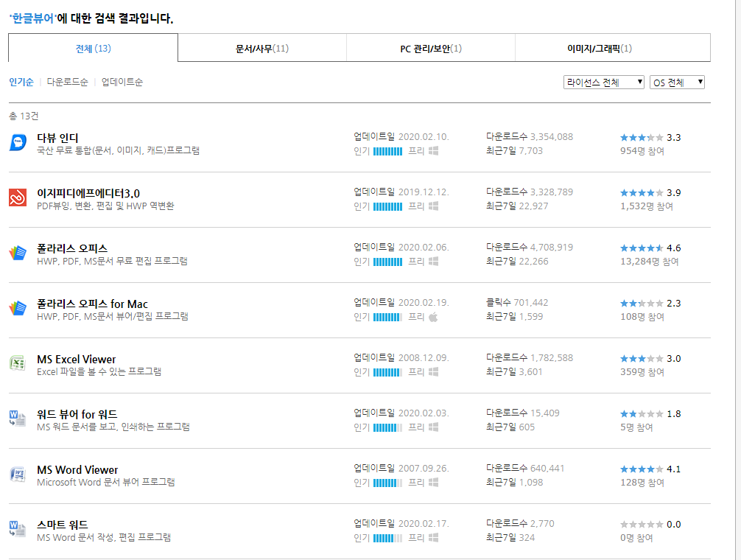Switch to the 이미지/그래픽(1) tab
The height and width of the screenshot is (560, 741).
[x=613, y=48]
